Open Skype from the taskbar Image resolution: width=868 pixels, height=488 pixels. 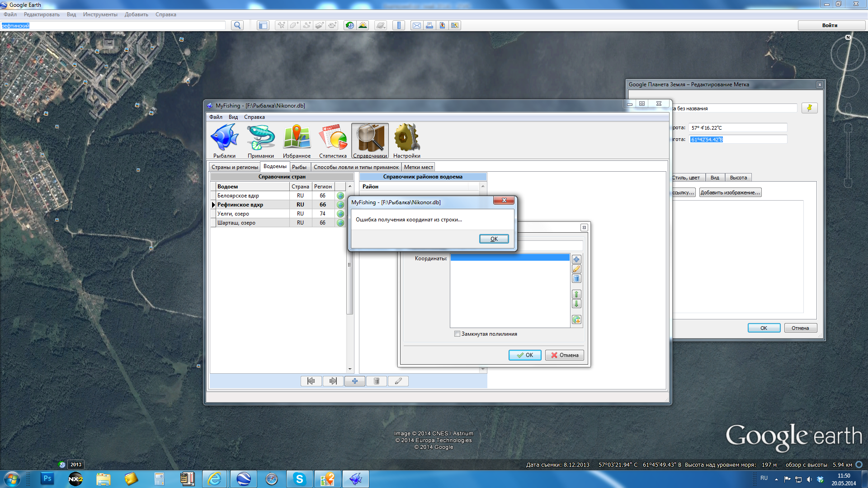[299, 479]
